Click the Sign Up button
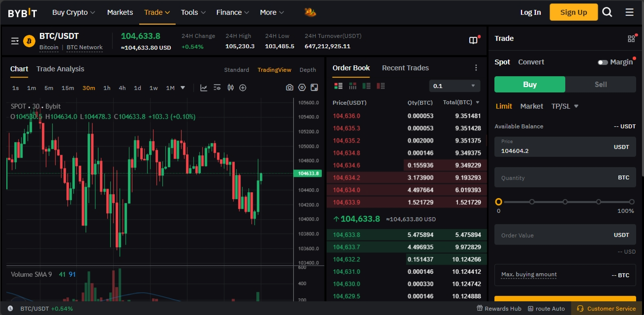Image resolution: width=644 pixels, height=315 pixels. 574,12
